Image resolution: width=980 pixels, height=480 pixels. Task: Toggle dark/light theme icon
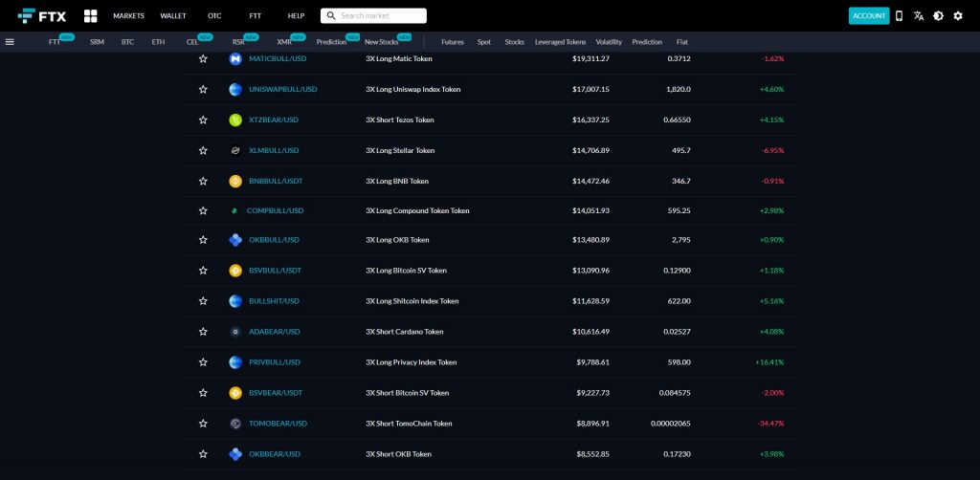click(x=938, y=16)
